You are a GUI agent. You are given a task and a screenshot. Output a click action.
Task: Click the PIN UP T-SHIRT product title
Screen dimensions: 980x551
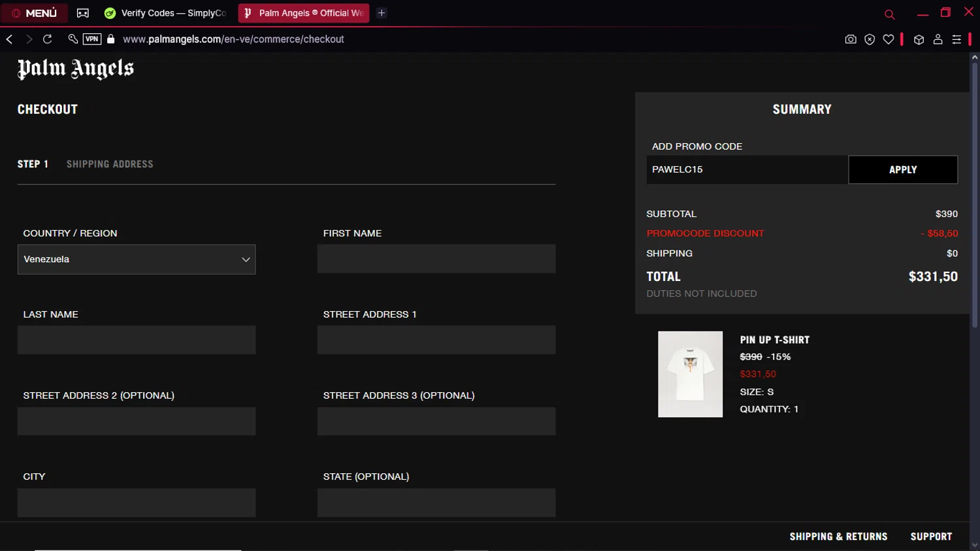774,340
